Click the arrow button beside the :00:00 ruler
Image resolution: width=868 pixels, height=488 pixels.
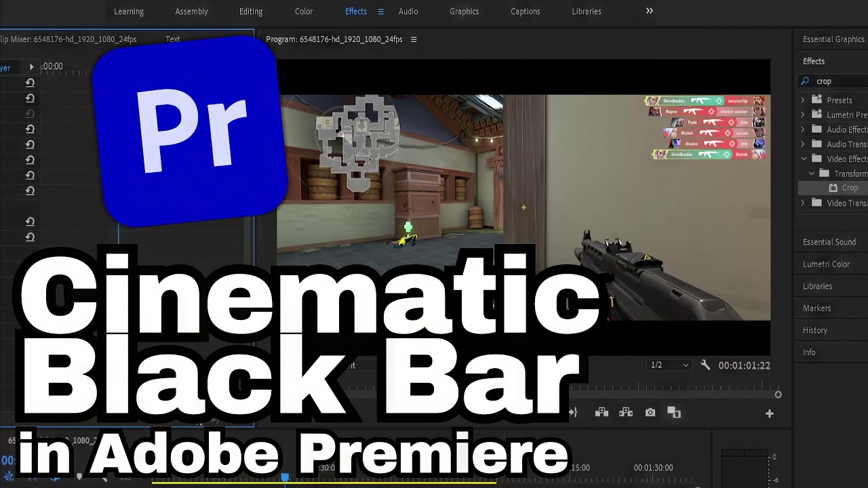click(x=31, y=66)
